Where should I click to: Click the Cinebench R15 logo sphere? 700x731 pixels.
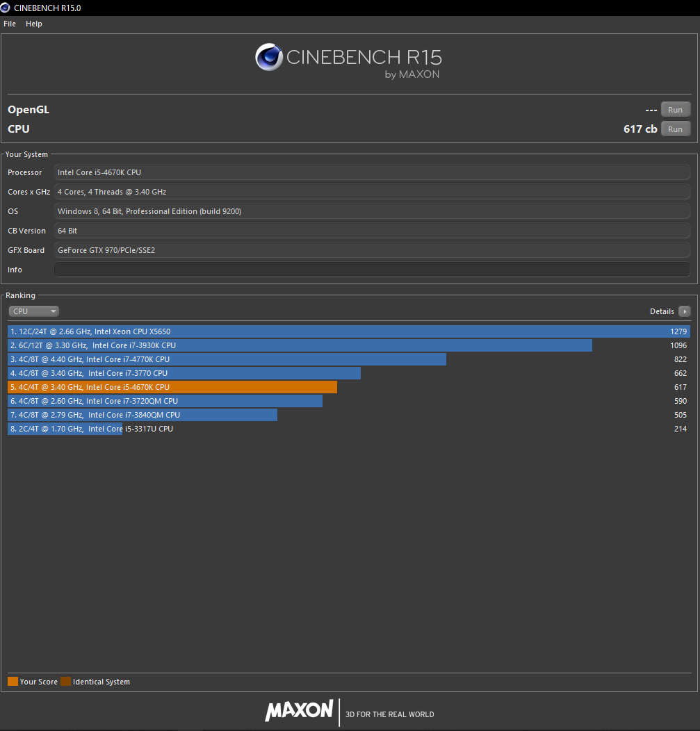[269, 57]
